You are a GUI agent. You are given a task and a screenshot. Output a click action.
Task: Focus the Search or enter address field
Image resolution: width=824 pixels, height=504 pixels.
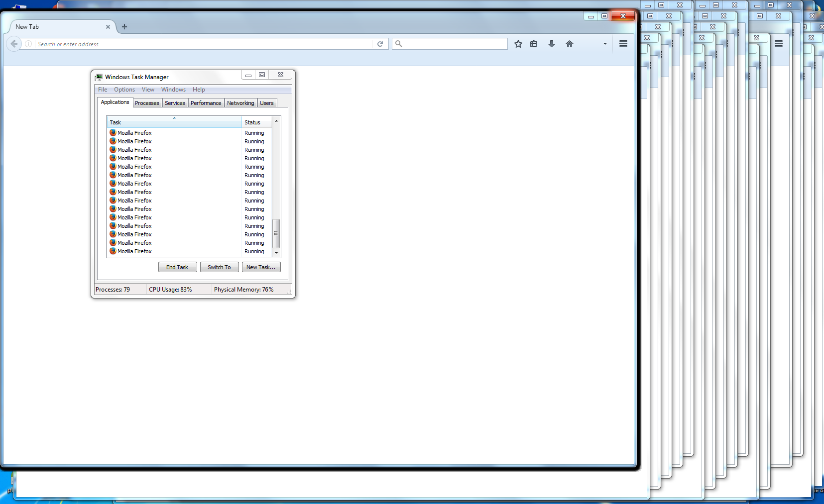point(203,44)
